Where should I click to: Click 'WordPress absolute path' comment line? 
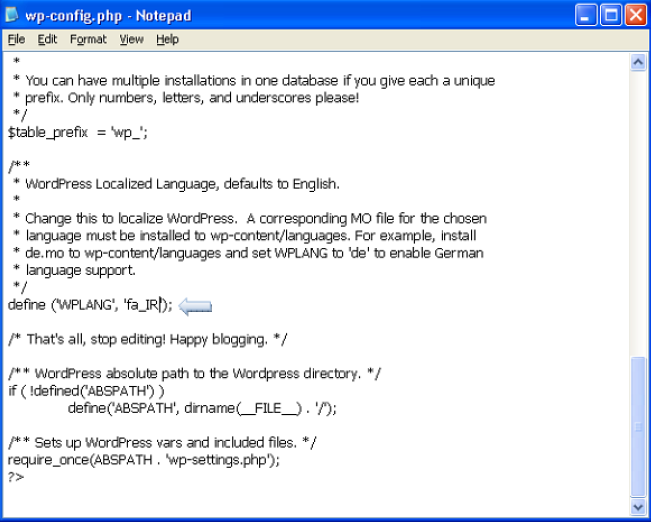coord(194,374)
